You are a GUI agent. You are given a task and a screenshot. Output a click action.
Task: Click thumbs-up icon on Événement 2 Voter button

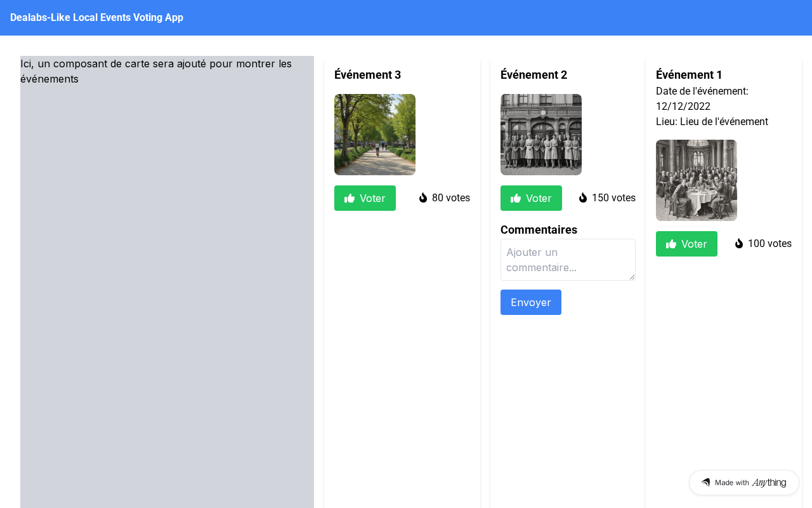[516, 198]
